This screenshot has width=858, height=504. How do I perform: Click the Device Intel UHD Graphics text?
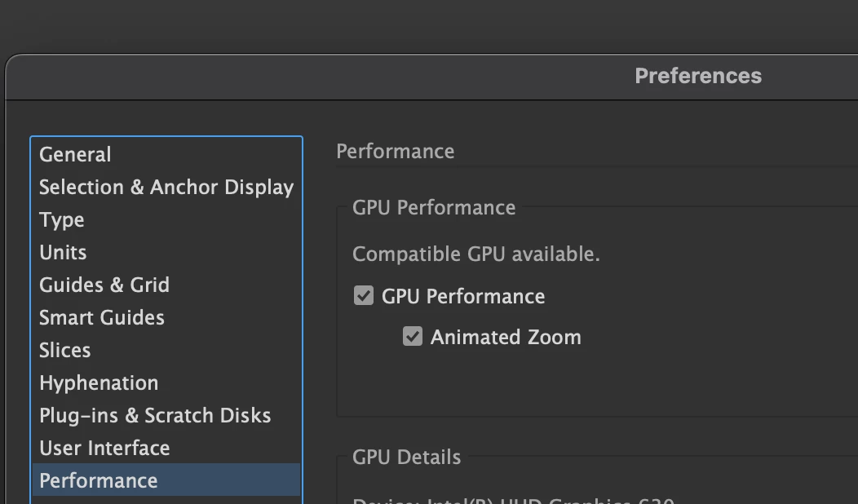[x=513, y=499]
